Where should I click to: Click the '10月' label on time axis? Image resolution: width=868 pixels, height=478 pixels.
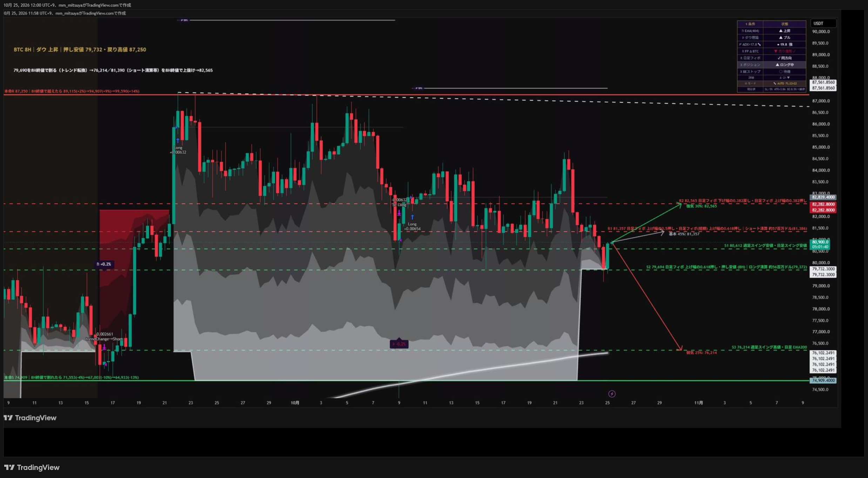(x=295, y=403)
